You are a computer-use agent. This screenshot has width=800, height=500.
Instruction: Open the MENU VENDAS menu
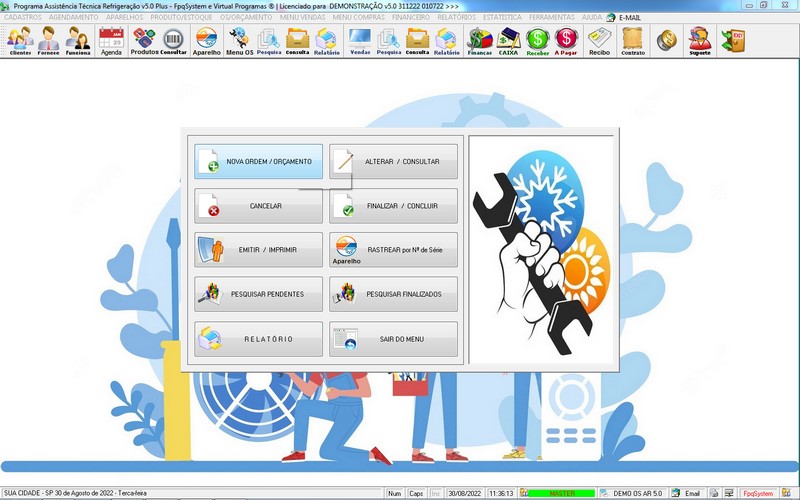303,17
